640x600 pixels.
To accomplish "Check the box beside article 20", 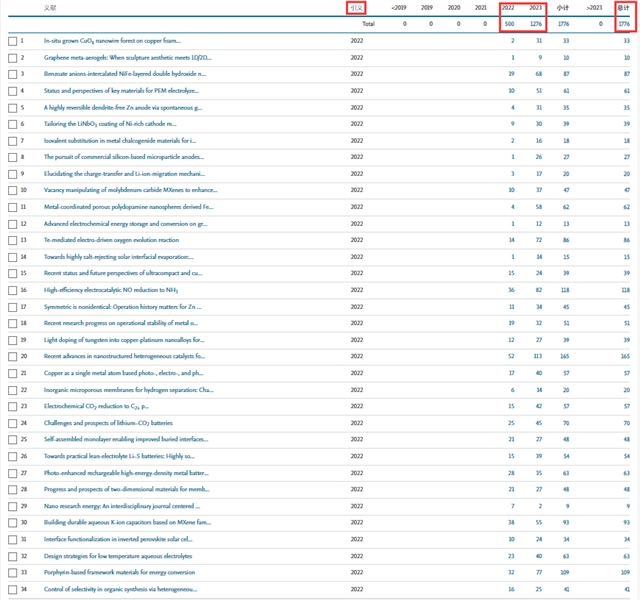I will [x=12, y=355].
